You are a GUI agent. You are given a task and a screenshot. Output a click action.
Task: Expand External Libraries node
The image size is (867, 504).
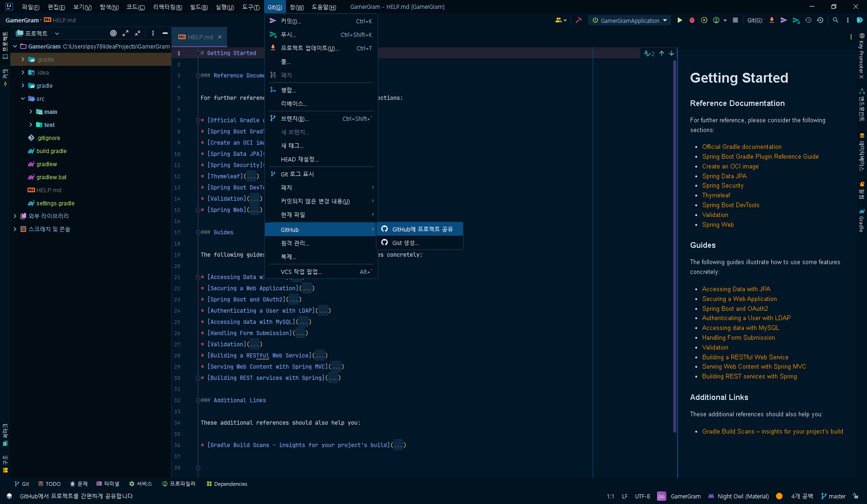(15, 216)
